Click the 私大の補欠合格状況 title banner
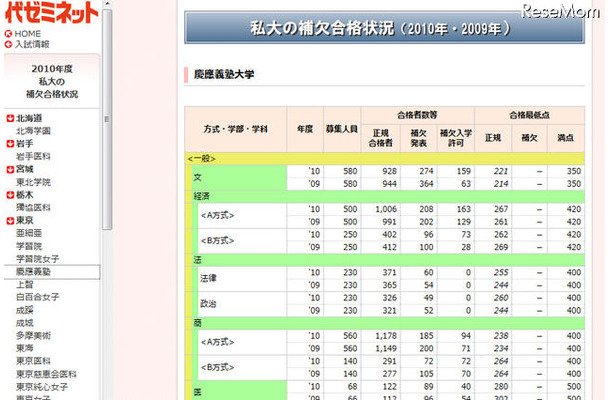This screenshot has height=400, width=610. coord(384,28)
